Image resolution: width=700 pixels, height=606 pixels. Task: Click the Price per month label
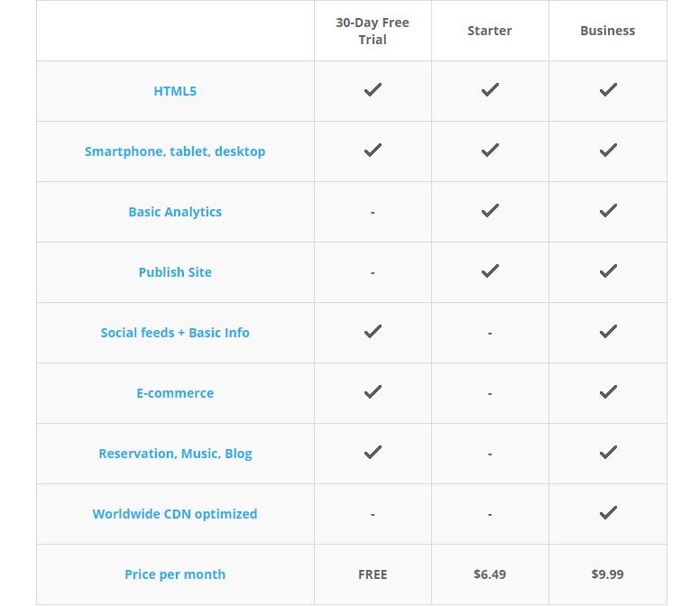coord(175,574)
